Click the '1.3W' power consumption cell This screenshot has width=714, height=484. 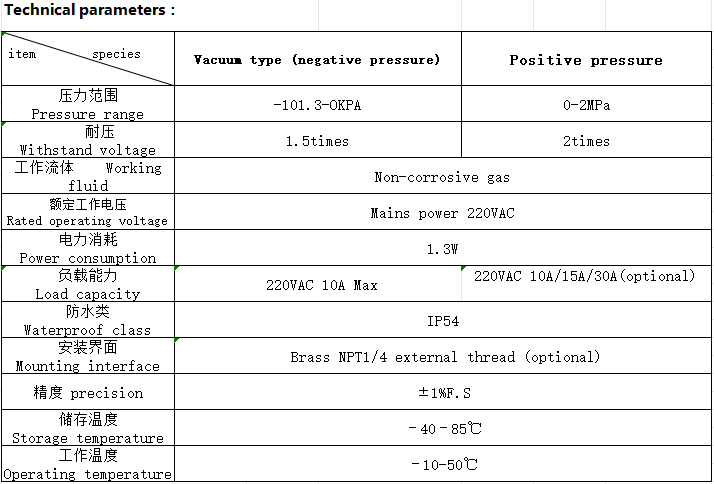(x=442, y=249)
